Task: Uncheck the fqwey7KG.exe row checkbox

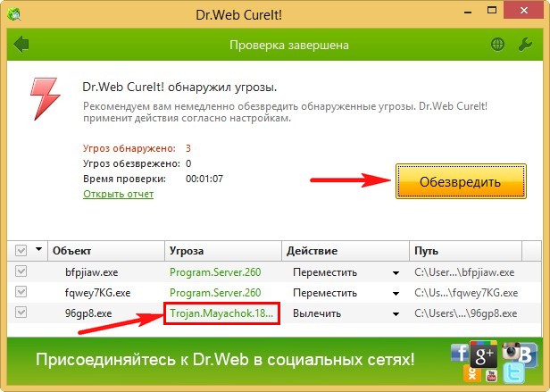Action: point(21,292)
